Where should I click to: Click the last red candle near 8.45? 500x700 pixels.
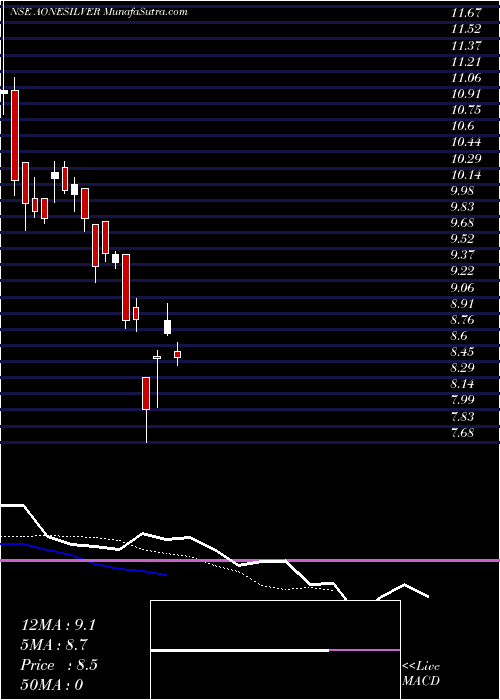[177, 354]
